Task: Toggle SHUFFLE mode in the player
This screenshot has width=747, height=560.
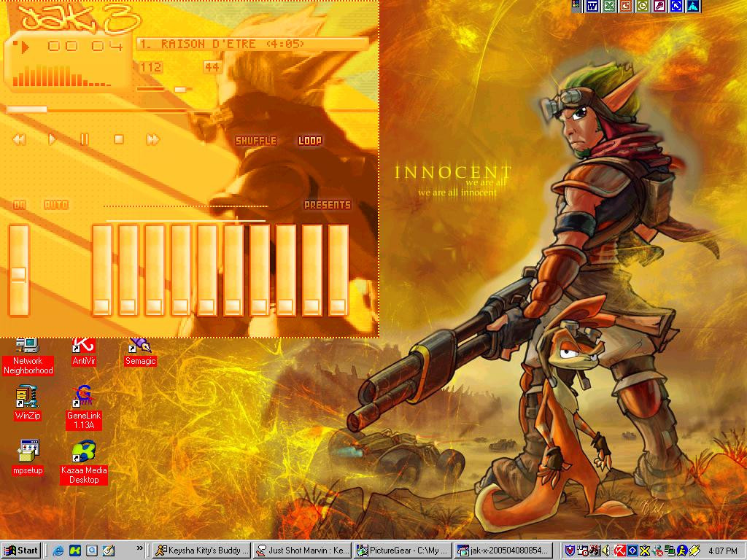Action: click(x=256, y=141)
